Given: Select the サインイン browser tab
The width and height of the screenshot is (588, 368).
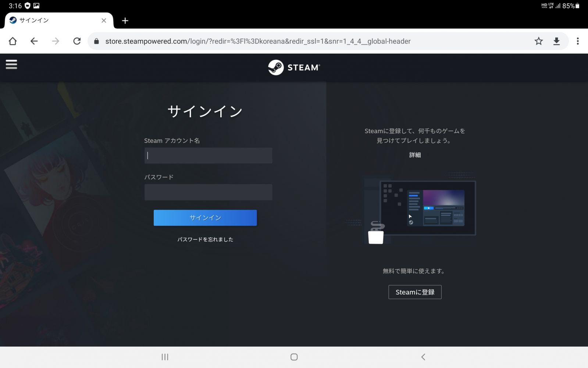Looking at the screenshot, I should [59, 21].
